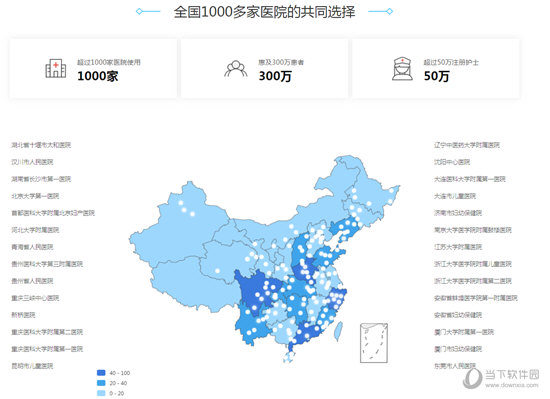Click the 40 - 100 dark blue legend swatch
The image size is (550, 399).
tap(101, 373)
